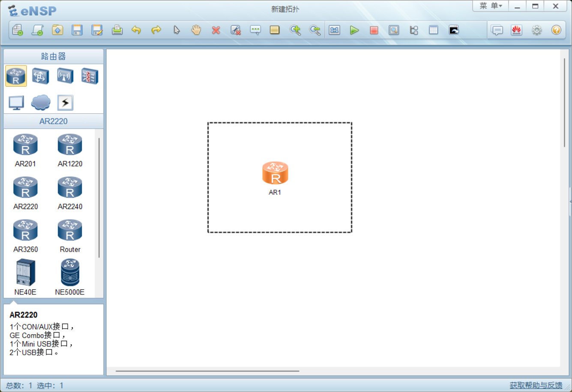Pick the AR201 router model
Image resolution: width=572 pixels, height=392 pixels.
pos(25,150)
